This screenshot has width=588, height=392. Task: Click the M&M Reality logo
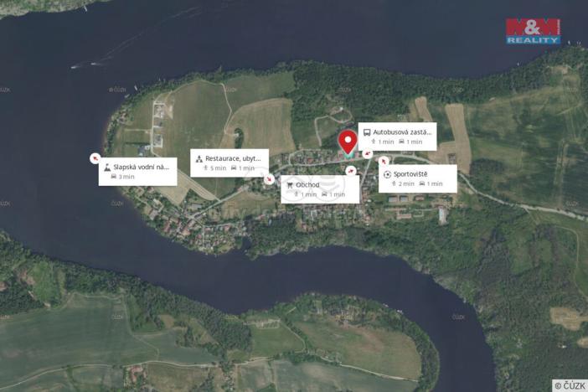[533, 31]
